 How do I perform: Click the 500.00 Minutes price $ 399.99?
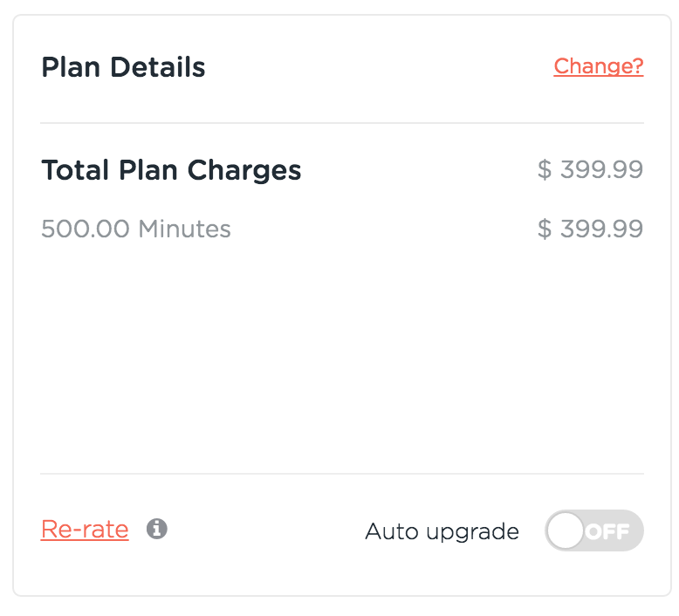[590, 229]
